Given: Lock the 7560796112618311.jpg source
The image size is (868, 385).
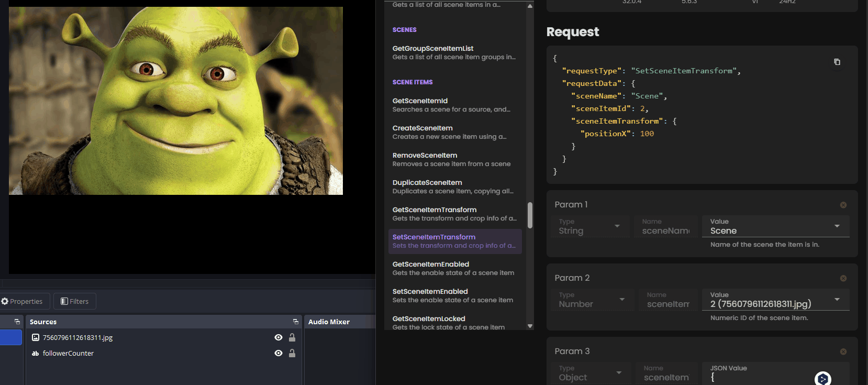Looking at the screenshot, I should 292,338.
